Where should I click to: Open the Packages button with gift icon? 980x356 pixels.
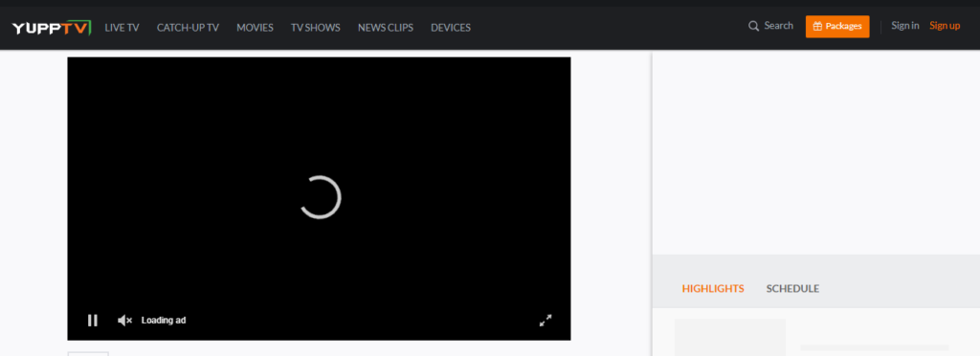837,26
